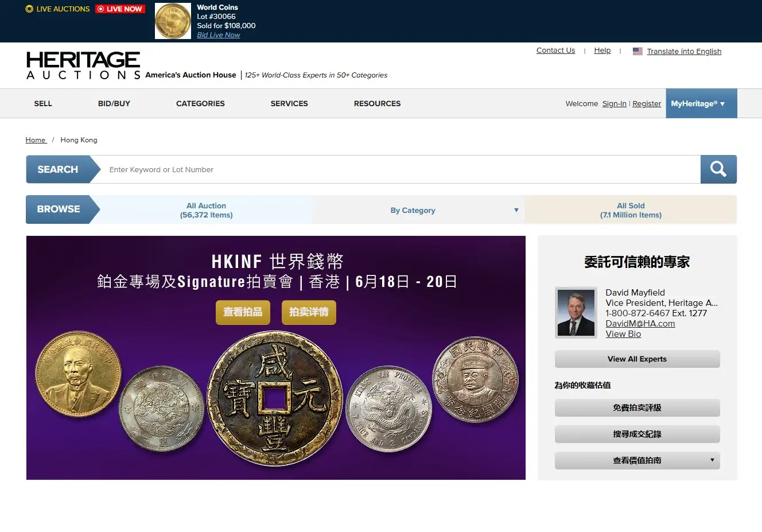Click the large 咸豐元寶 coin in banner
The height and width of the screenshot is (532, 762).
(274, 398)
